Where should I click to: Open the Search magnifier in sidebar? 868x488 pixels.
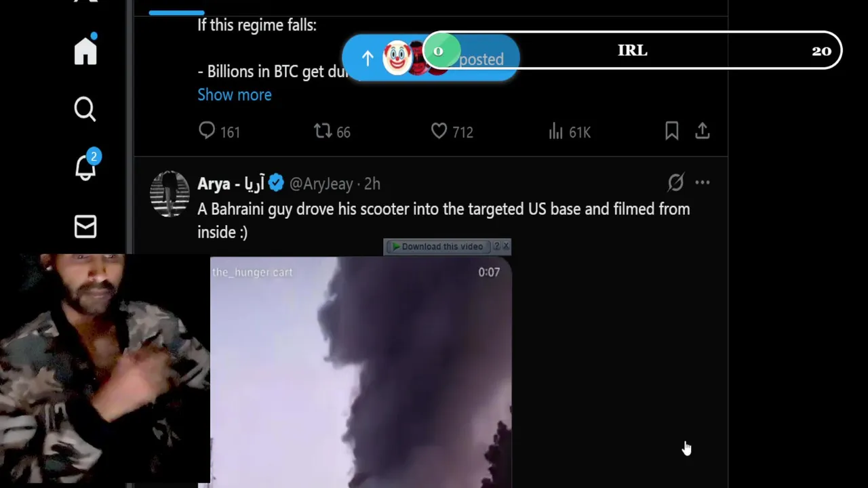(85, 109)
